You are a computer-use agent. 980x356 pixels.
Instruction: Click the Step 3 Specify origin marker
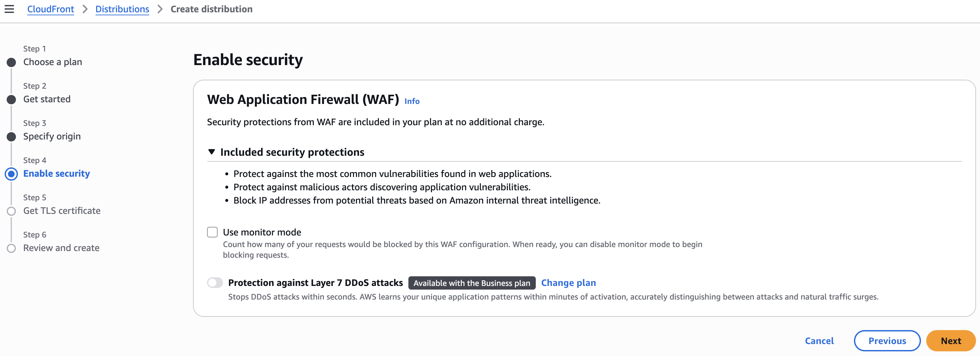pos(11,137)
